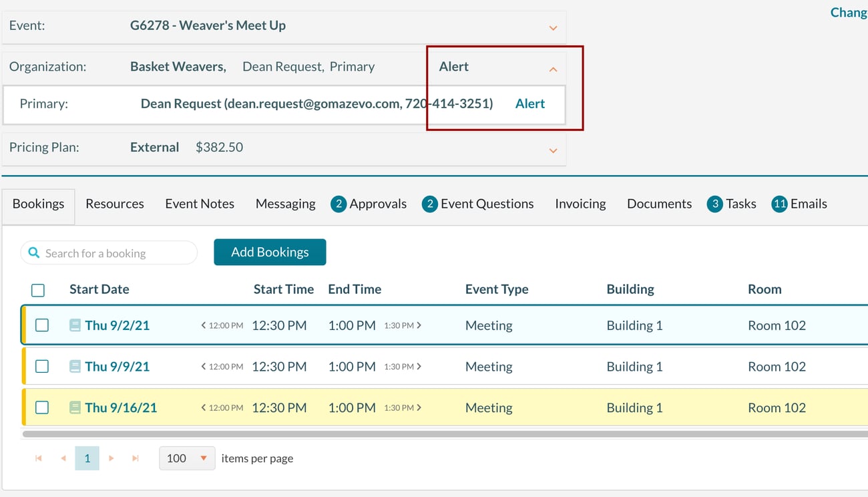The width and height of the screenshot is (868, 497).
Task: Toggle the select-all bookings checkbox
Action: pyautogui.click(x=38, y=290)
